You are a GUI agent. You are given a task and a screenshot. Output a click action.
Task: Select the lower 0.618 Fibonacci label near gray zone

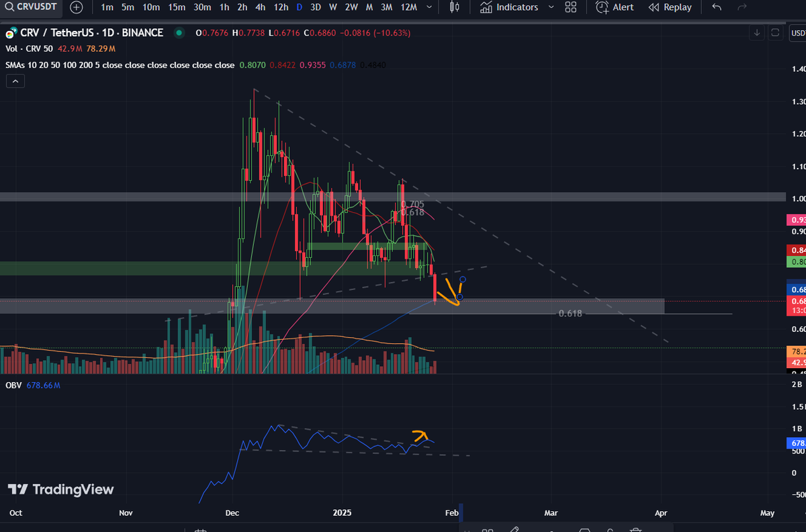click(x=570, y=313)
